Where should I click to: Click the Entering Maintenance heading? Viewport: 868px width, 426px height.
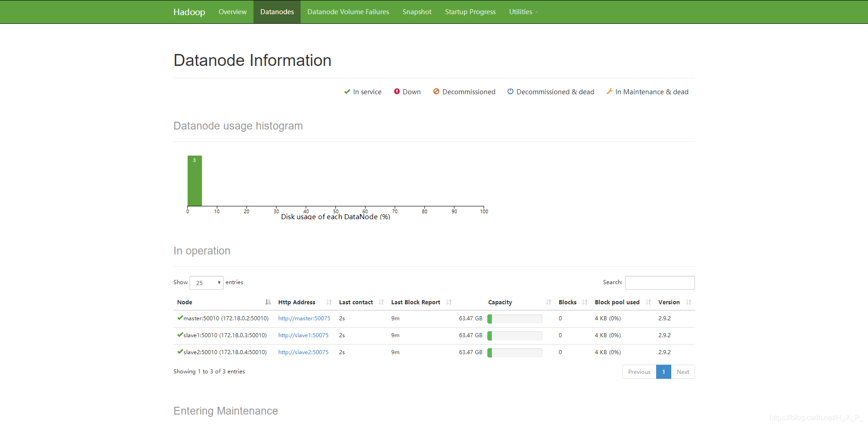(226, 411)
